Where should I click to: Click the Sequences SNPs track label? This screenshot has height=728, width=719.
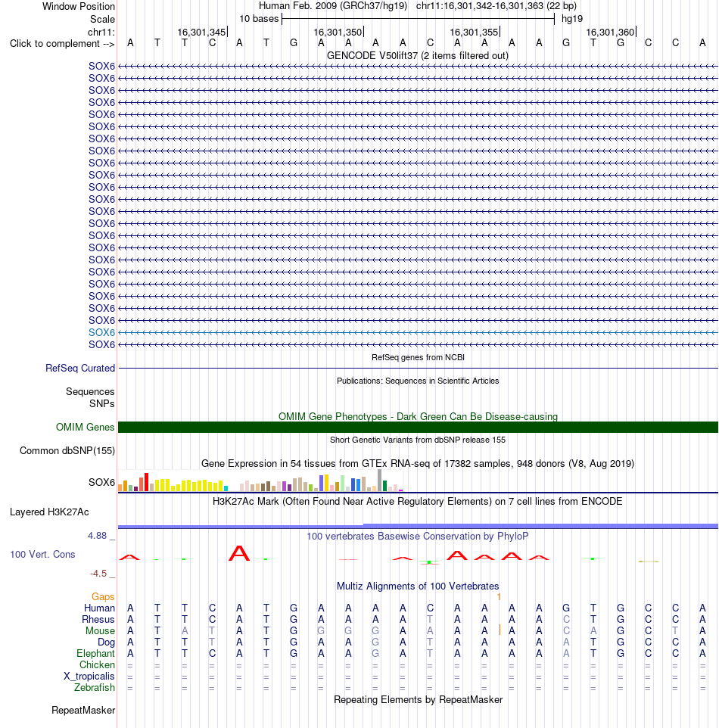tap(90, 397)
